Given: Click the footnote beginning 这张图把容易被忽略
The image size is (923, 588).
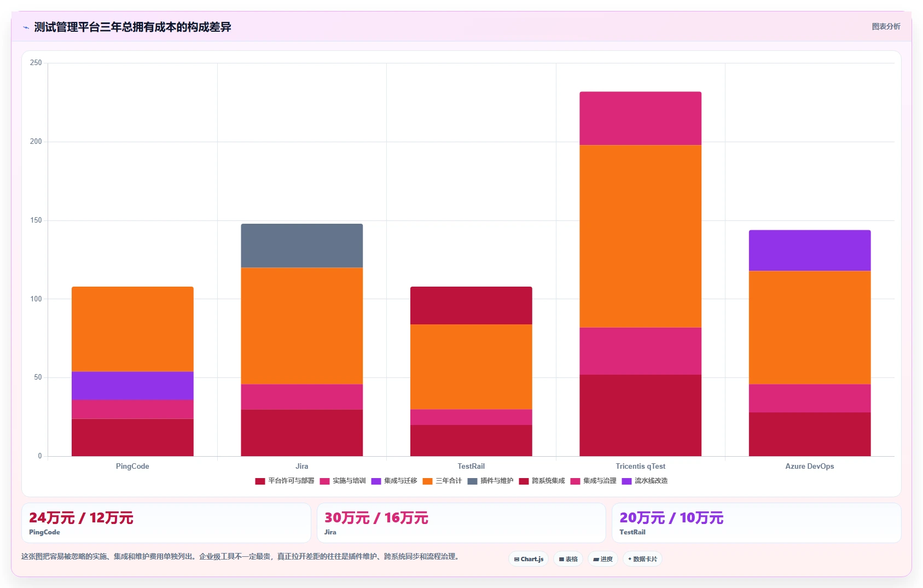Looking at the screenshot, I should (241, 557).
